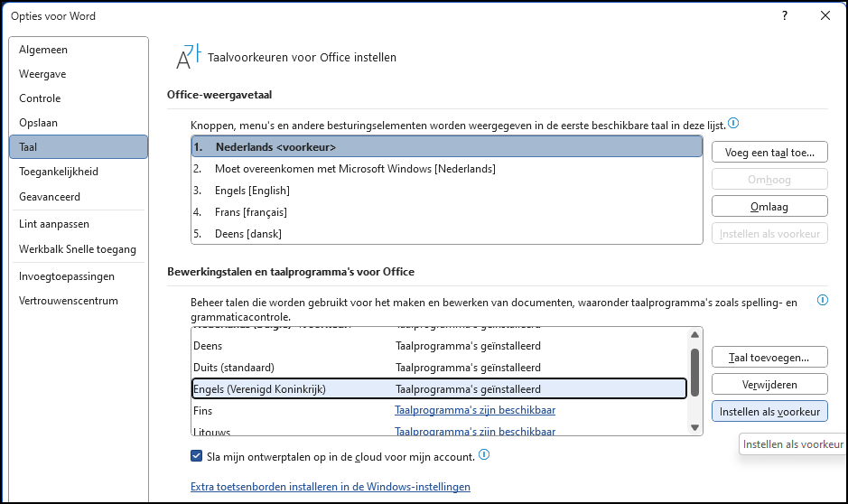The image size is (848, 504).
Task: Select 'Engels (Verenigd Koninkrijk)' editing language
Action: point(439,388)
